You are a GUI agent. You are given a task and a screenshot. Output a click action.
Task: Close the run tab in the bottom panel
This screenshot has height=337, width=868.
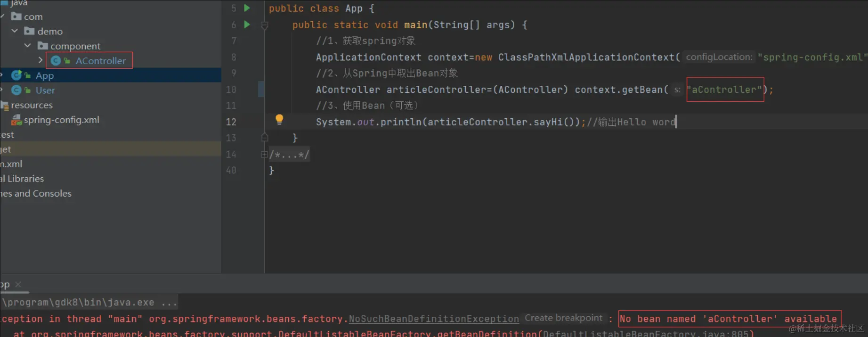[18, 284]
